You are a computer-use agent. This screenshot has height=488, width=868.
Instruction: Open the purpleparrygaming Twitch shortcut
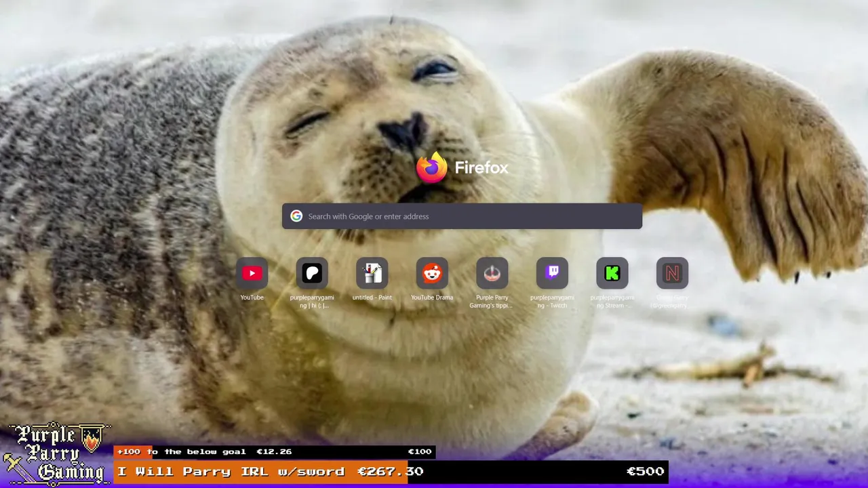coord(552,273)
